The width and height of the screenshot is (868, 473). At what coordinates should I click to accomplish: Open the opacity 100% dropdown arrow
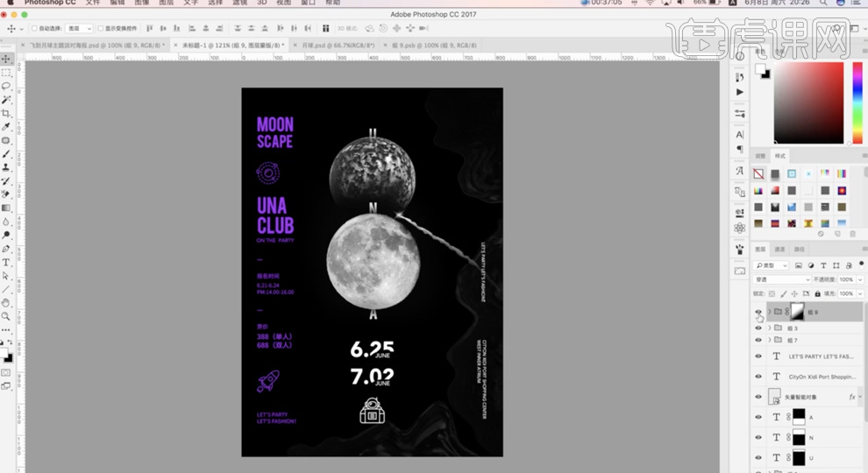tap(860, 280)
